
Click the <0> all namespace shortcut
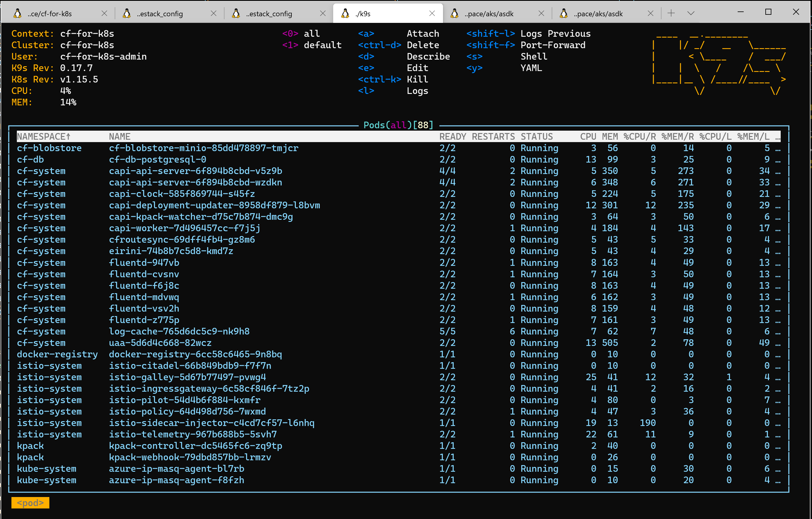(301, 34)
